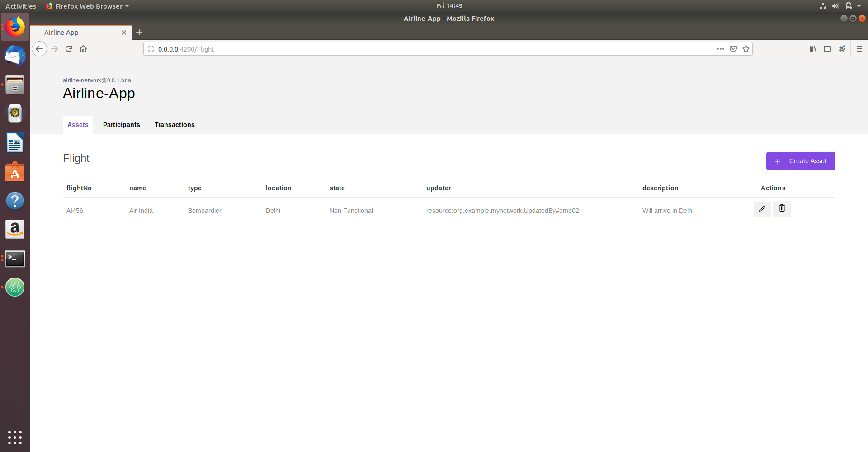868x452 pixels.
Task: Switch to the Participants tab
Action: [x=121, y=125]
